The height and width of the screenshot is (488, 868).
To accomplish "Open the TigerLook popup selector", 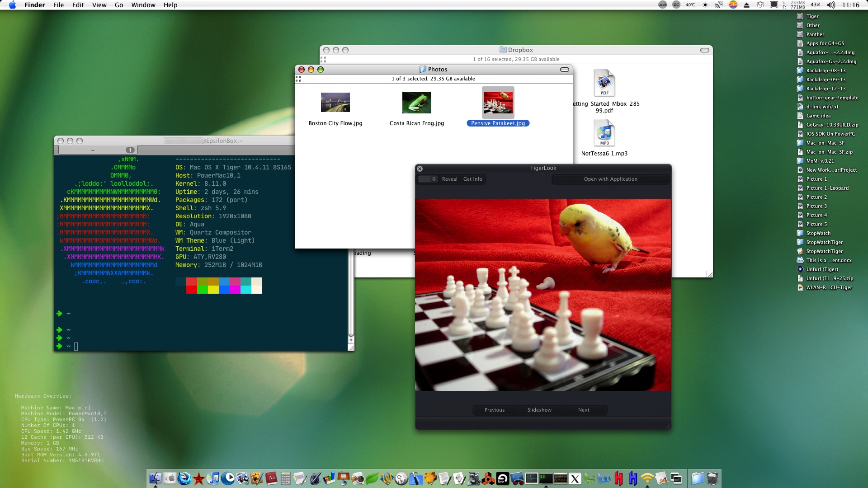I will coord(428,179).
